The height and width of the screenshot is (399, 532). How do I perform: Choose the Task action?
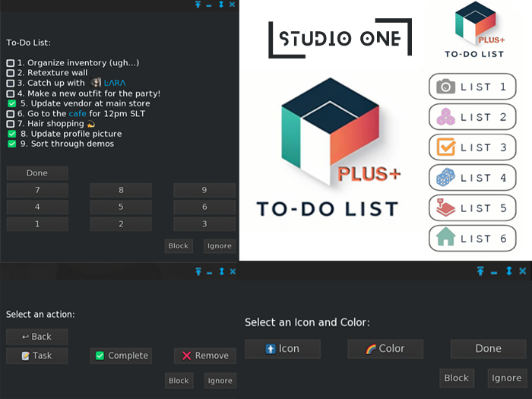pos(37,356)
